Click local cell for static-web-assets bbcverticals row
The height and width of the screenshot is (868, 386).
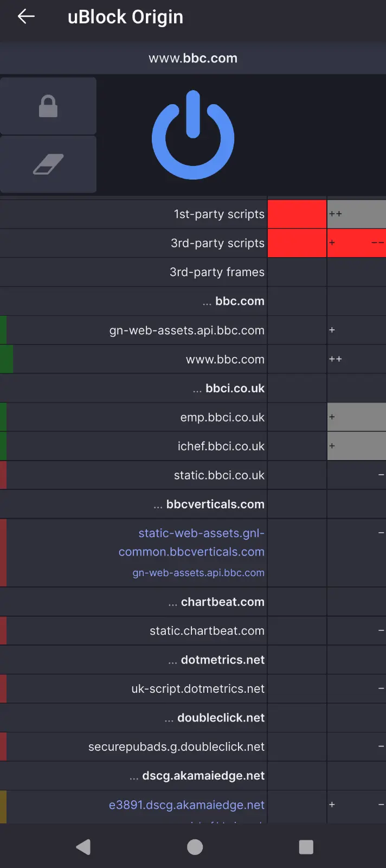pyautogui.click(x=357, y=553)
